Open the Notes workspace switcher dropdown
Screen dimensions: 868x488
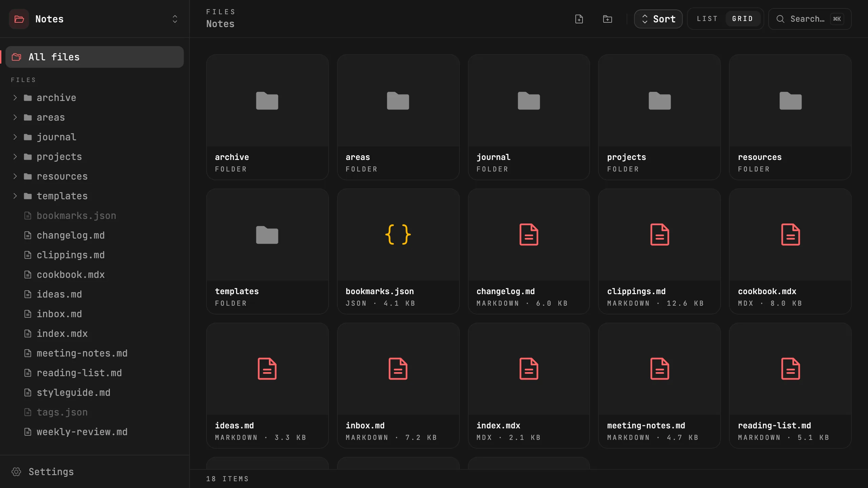(x=175, y=19)
